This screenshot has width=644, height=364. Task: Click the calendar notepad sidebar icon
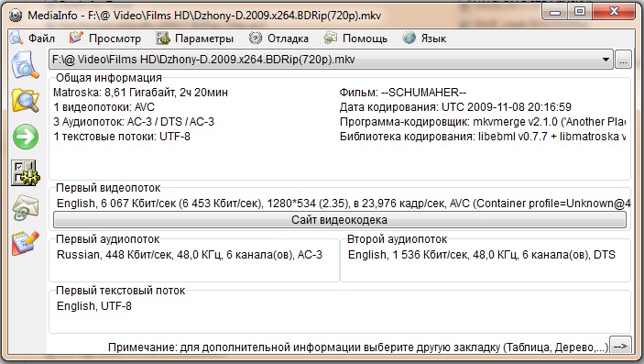pyautogui.click(x=26, y=243)
